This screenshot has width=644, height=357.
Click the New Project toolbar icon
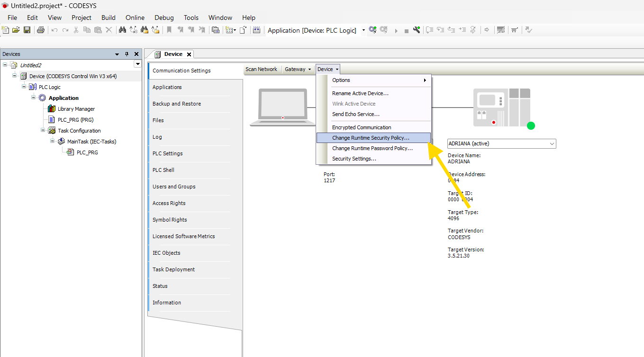tap(5, 30)
